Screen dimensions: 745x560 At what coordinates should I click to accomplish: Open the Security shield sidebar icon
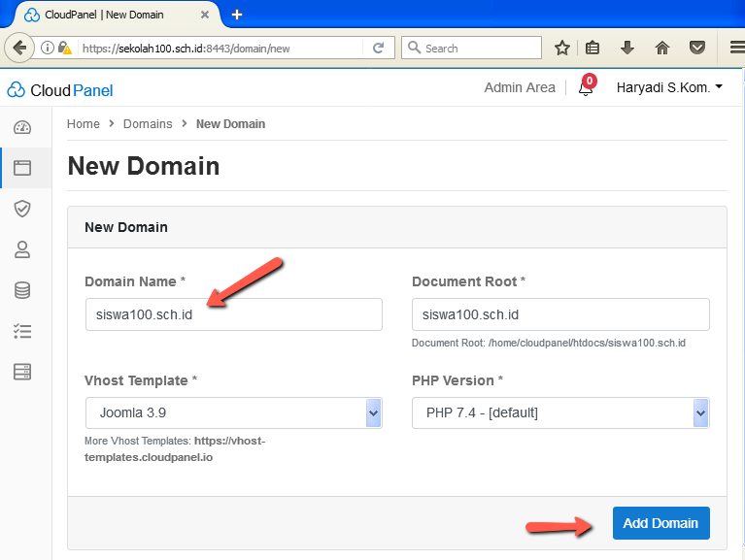click(21, 209)
